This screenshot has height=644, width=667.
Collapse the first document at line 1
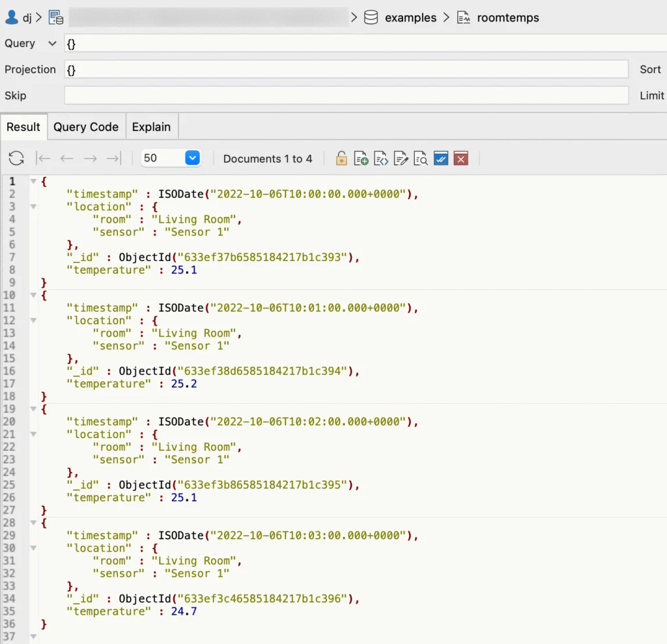pos(33,182)
